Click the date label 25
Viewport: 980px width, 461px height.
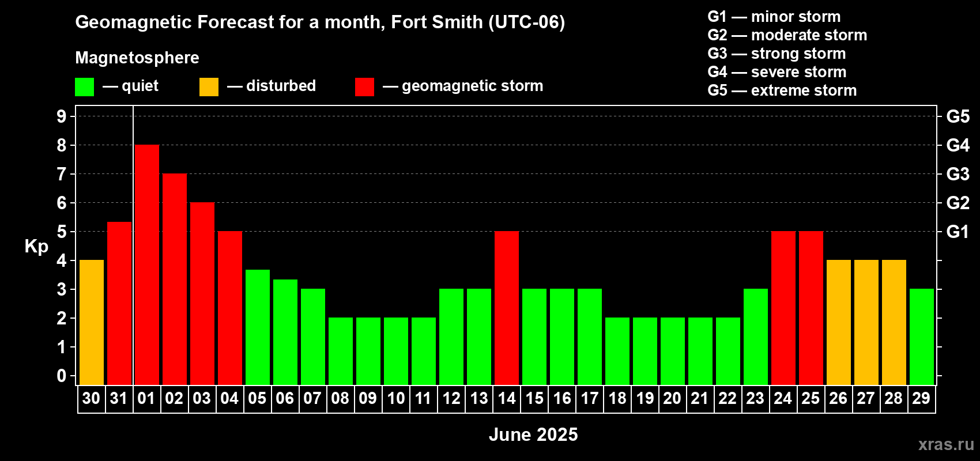click(811, 398)
